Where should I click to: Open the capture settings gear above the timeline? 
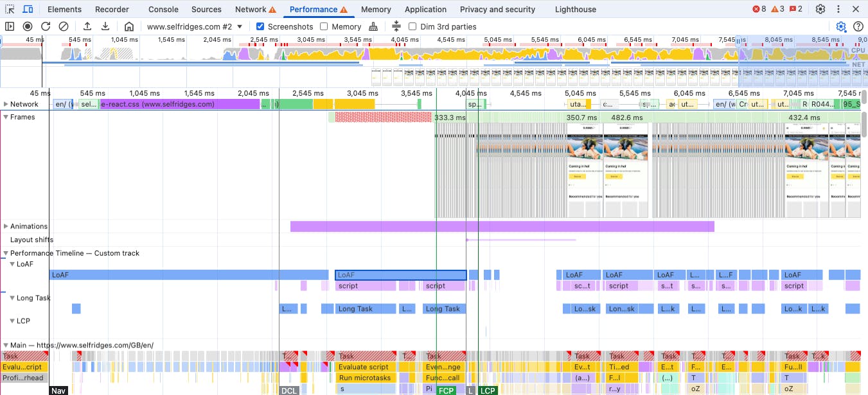pyautogui.click(x=842, y=28)
